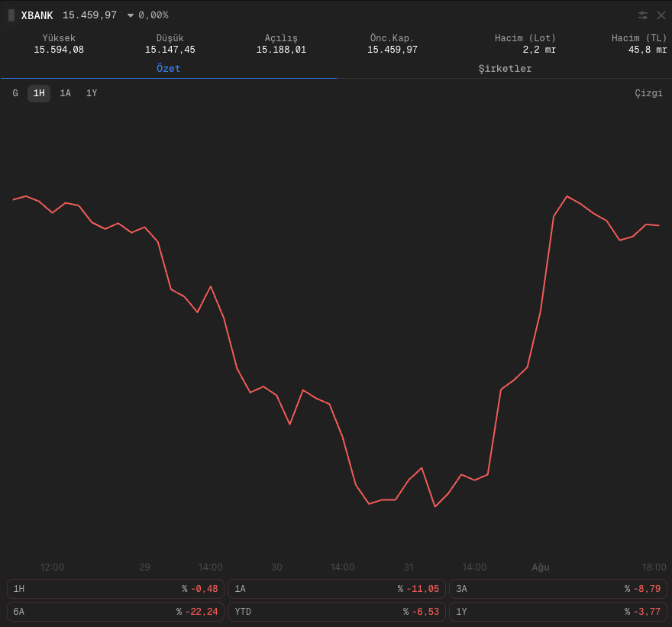Select the G daily timeframe

point(15,93)
